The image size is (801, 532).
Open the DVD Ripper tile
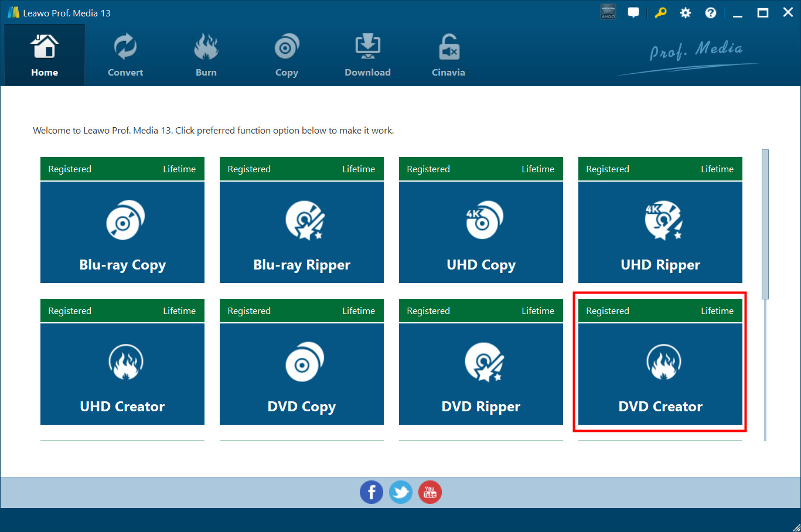(481, 374)
